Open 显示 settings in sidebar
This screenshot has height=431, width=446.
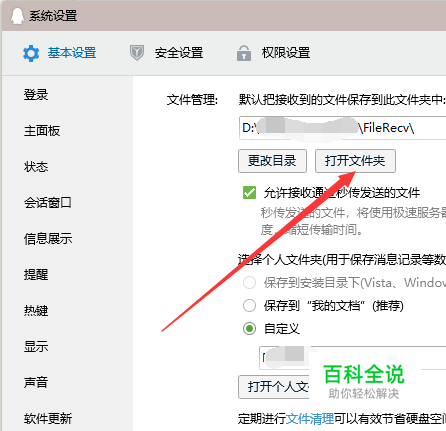36,347
